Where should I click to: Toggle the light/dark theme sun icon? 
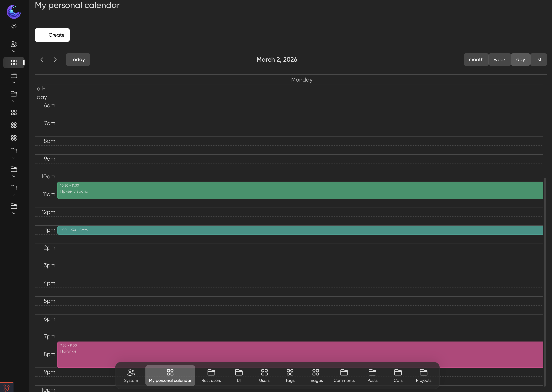coord(14,26)
